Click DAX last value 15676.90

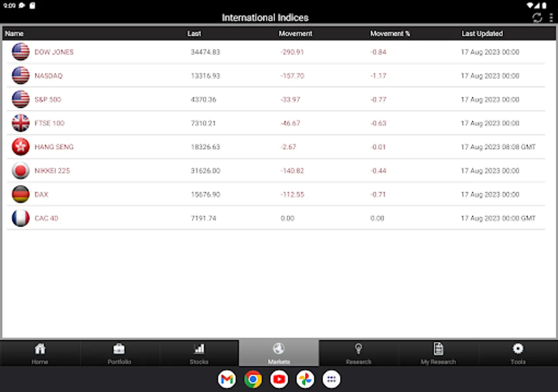(205, 194)
